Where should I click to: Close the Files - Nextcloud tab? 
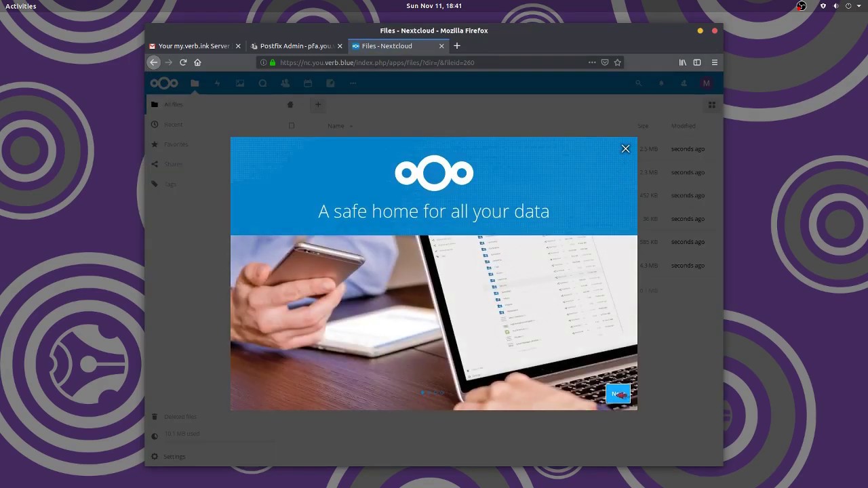[441, 46]
